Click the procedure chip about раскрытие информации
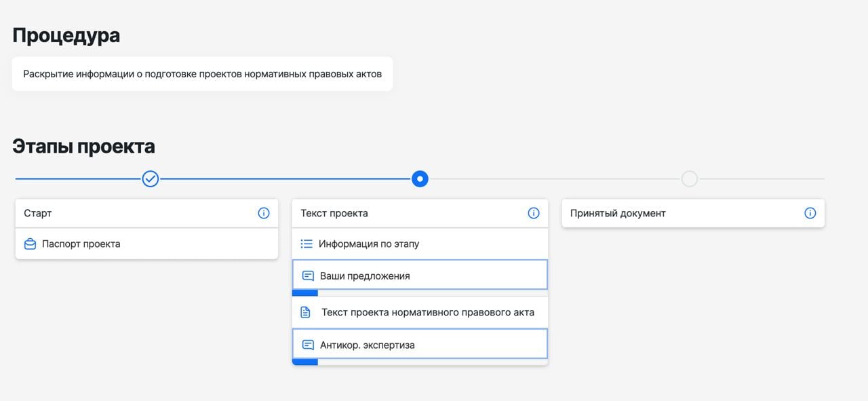This screenshot has height=401, width=868. [x=201, y=73]
